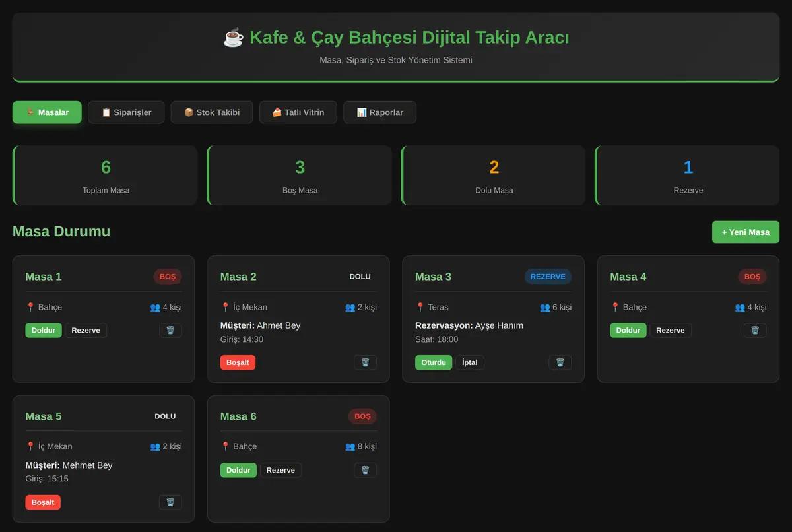Click the BOŞ badge on Masa 6
The height and width of the screenshot is (532, 792).
pos(362,416)
